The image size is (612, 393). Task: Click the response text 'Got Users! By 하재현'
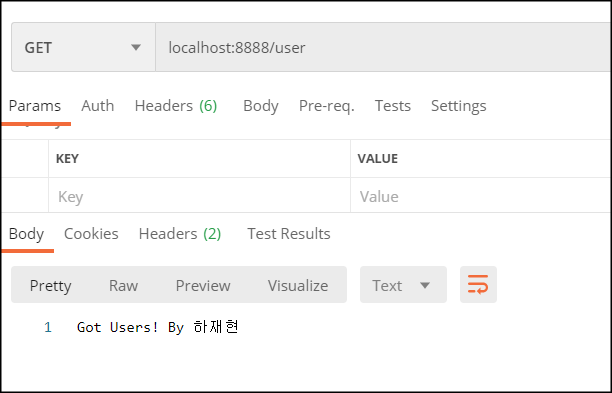157,327
